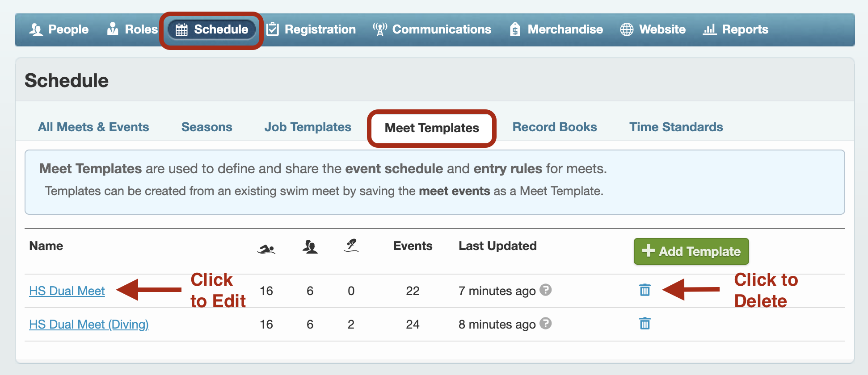Delete the HS Dual Meet template

[x=645, y=290]
